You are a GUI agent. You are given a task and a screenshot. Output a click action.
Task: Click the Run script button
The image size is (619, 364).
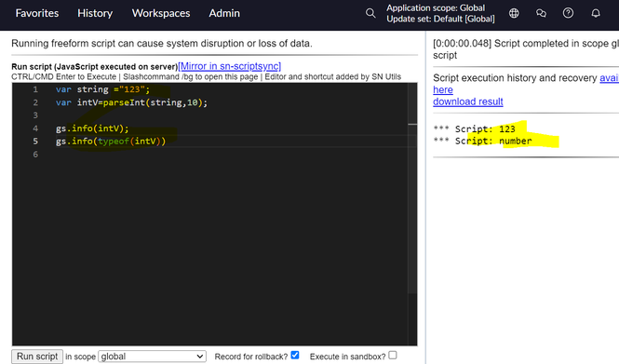37,357
